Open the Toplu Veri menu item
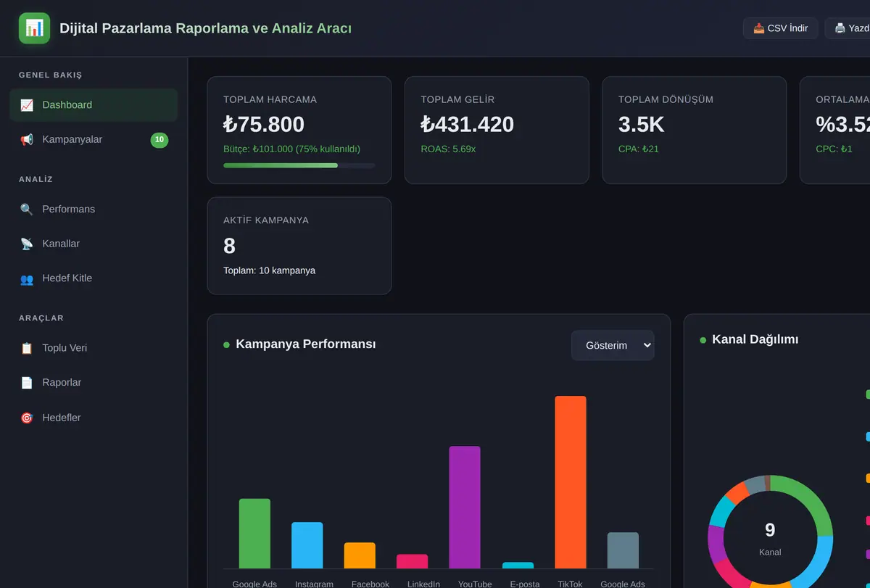Screen dimensions: 870x588 click(x=94, y=348)
